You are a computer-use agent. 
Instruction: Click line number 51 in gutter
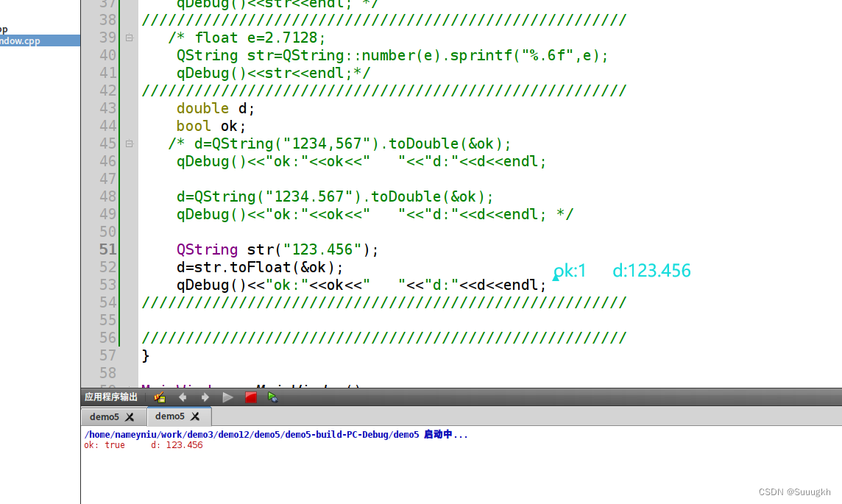[107, 249]
